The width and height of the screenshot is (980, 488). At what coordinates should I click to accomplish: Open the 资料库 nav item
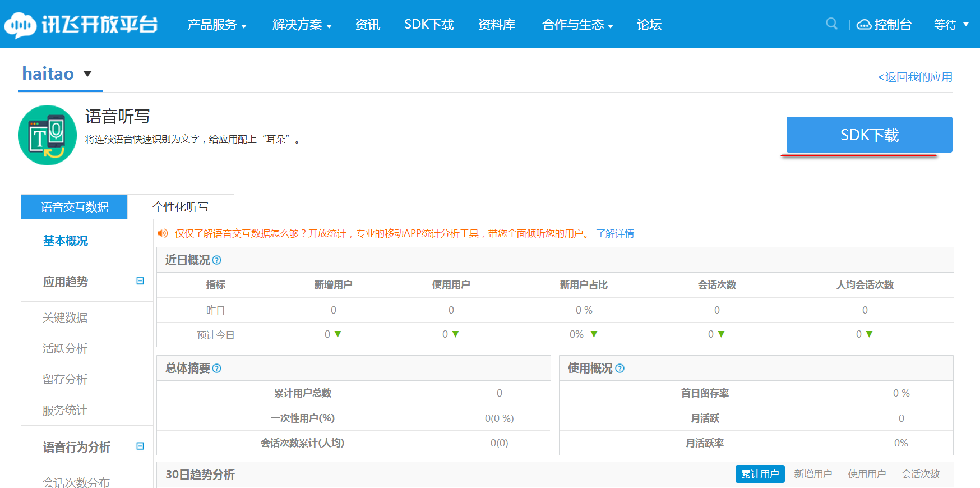[x=497, y=25]
